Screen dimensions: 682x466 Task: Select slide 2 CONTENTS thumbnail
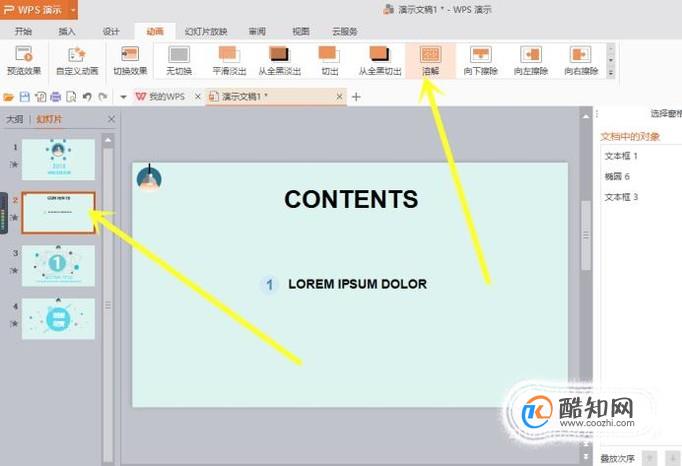[x=58, y=213]
